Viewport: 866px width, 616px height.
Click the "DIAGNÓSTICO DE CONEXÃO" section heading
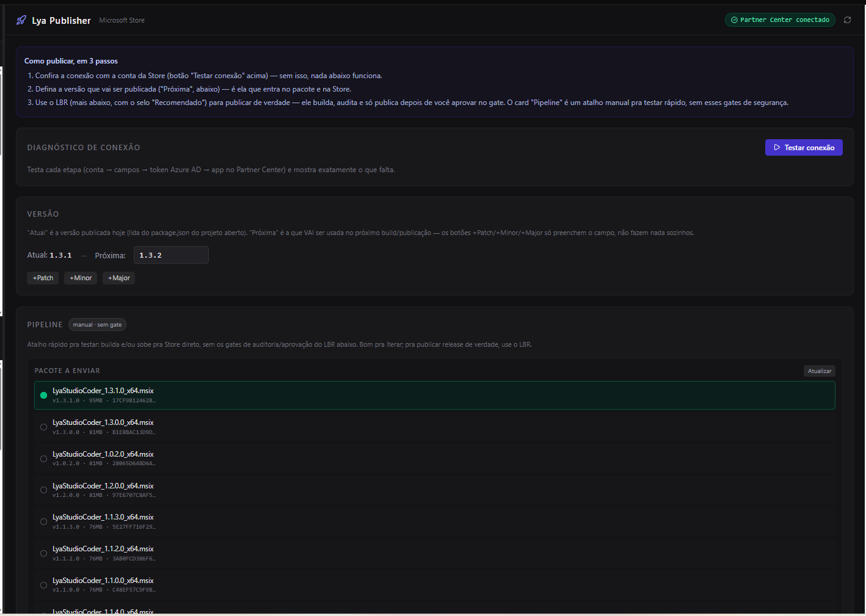point(84,148)
